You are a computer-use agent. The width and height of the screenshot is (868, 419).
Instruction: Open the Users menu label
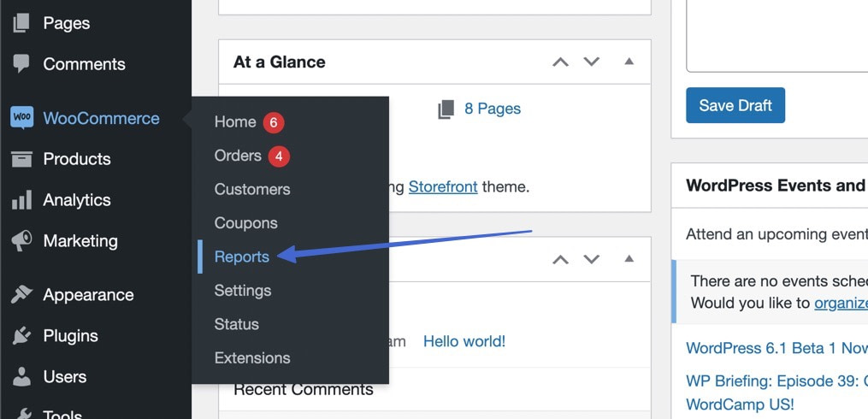(x=65, y=376)
